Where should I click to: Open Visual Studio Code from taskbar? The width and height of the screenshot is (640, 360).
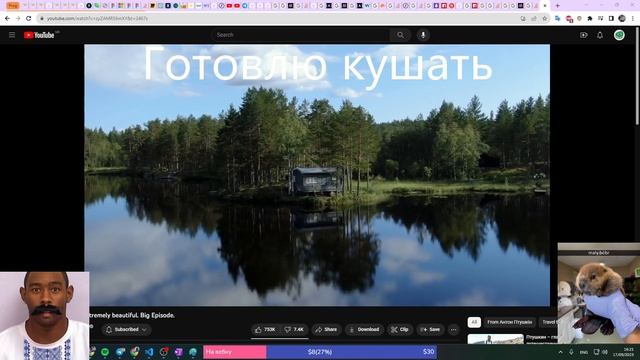coord(149,352)
